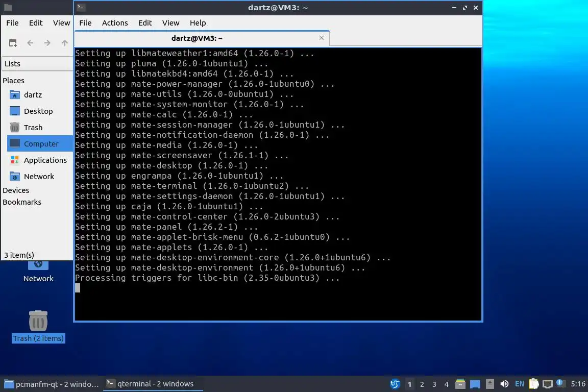Open the Trash desktop icon
The image size is (588, 392).
38,326
